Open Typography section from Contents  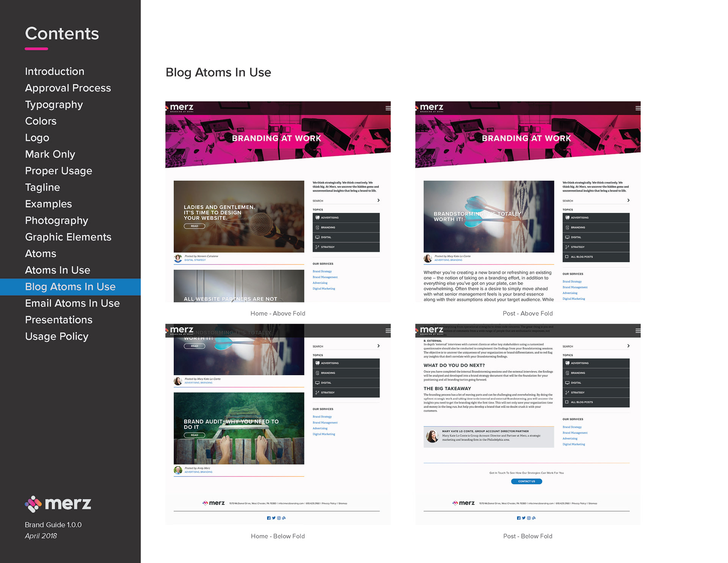click(54, 105)
